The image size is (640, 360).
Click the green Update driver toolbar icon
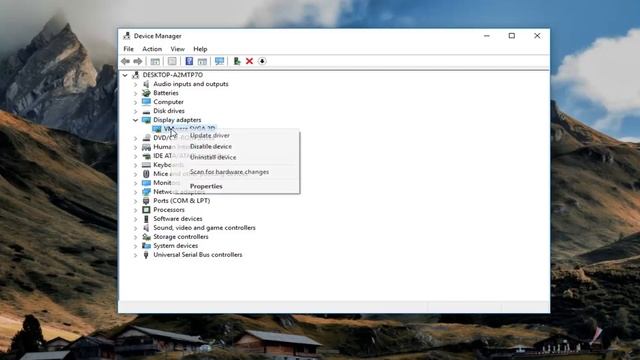tap(236, 61)
